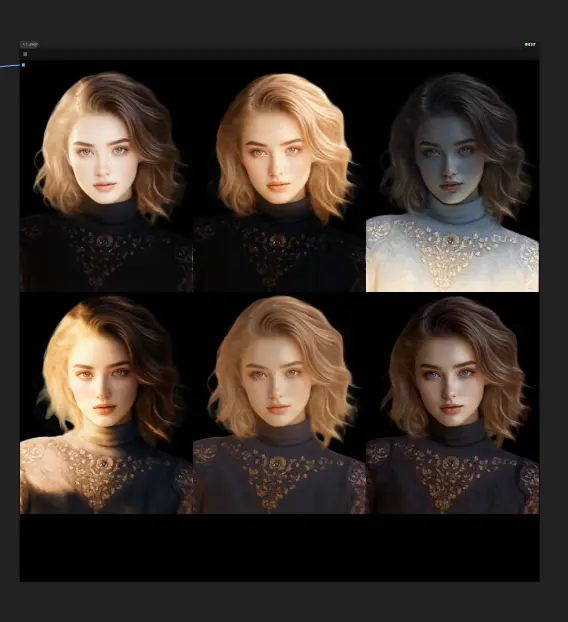568x622 pixels.
Task: Open bottom-right portrait with blue eyes
Action: coord(453,403)
